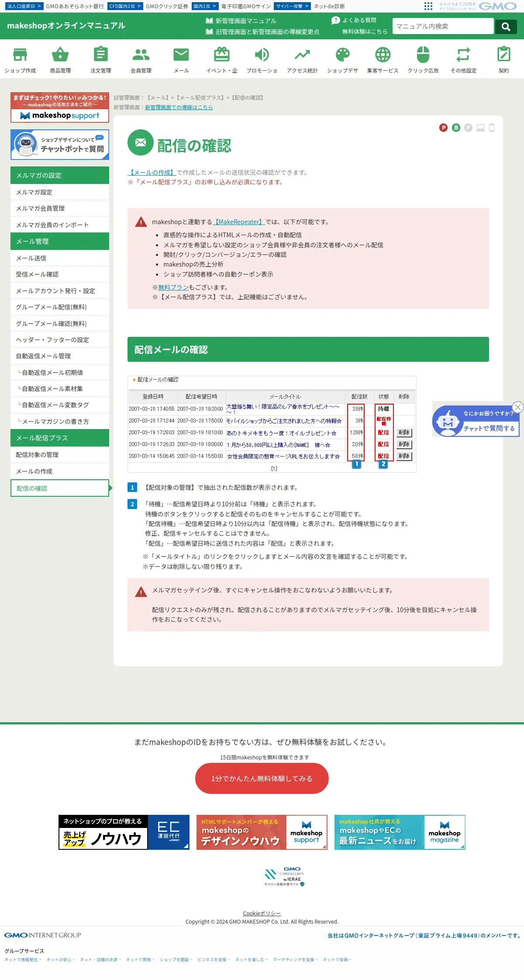Click the makeshop support banner
Screen dimensions: 524x980
[x=60, y=107]
